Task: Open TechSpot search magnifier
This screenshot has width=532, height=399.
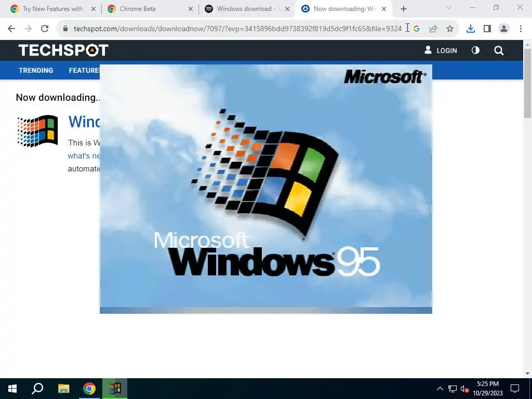Action: (499, 50)
